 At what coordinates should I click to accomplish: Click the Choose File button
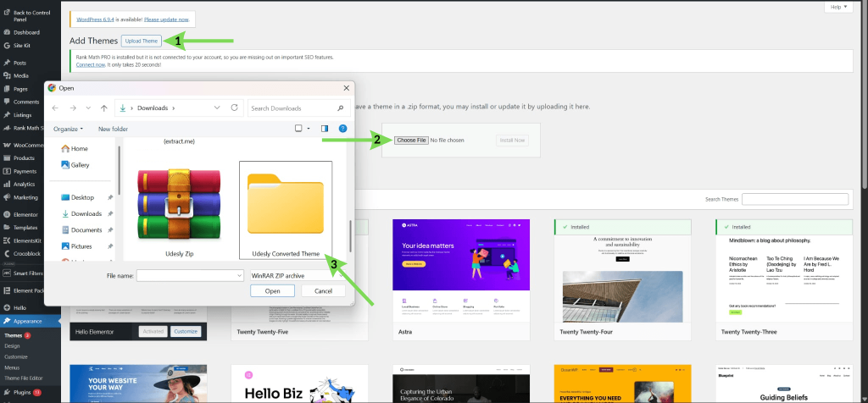(x=411, y=141)
